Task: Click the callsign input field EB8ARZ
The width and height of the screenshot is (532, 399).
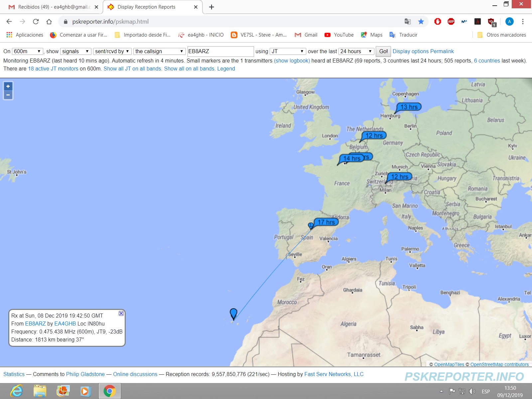Action: (220, 51)
